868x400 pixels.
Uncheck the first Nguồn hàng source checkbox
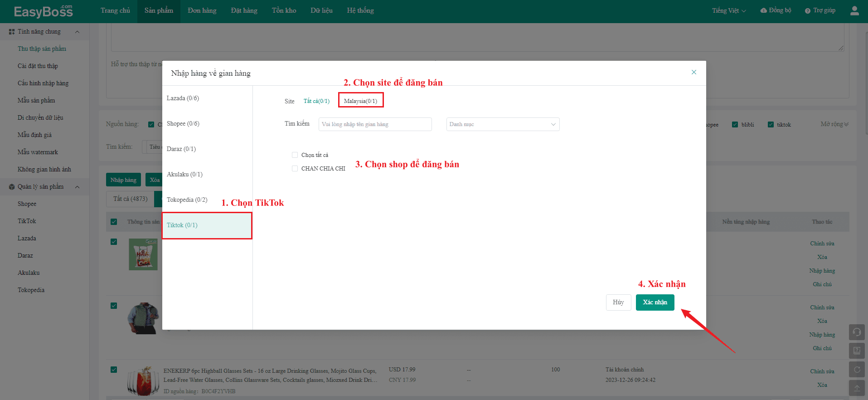click(151, 125)
